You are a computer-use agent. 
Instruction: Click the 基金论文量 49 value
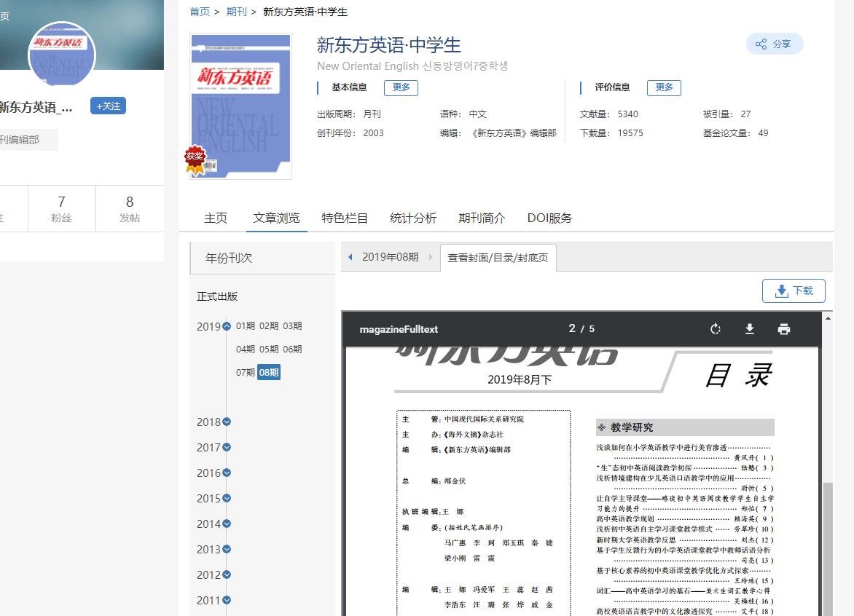tap(763, 133)
